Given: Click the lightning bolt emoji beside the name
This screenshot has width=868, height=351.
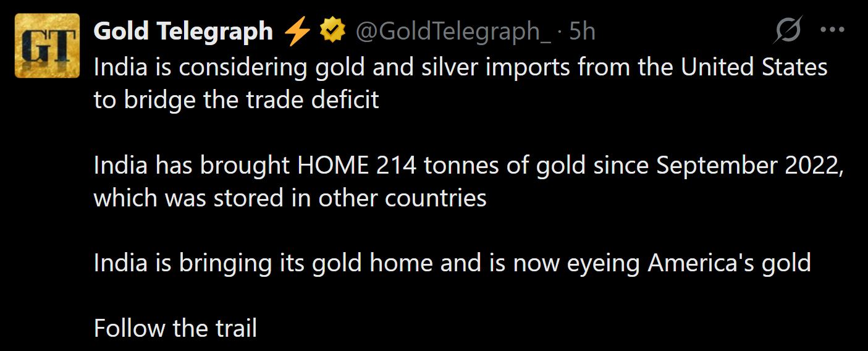Looking at the screenshot, I should (x=298, y=31).
